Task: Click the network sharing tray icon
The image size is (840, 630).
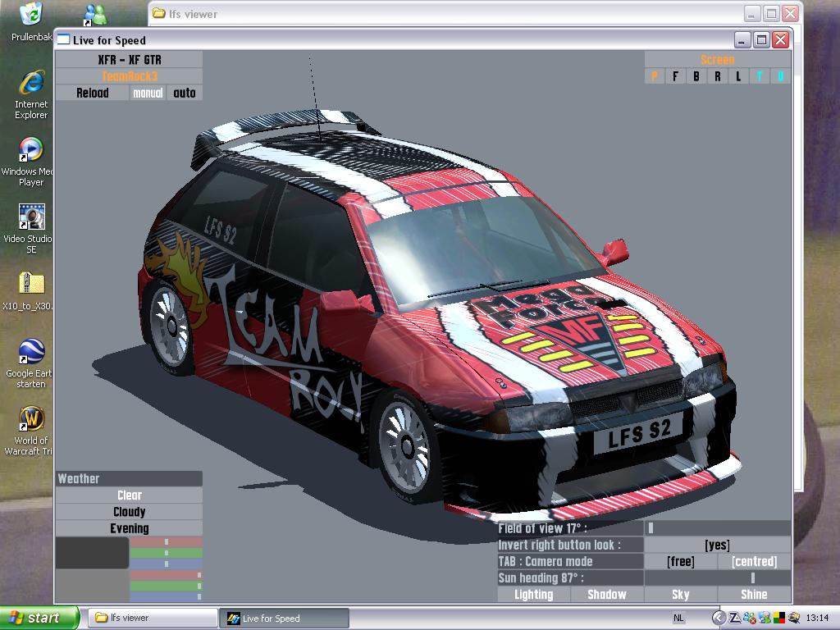Action: (764, 618)
